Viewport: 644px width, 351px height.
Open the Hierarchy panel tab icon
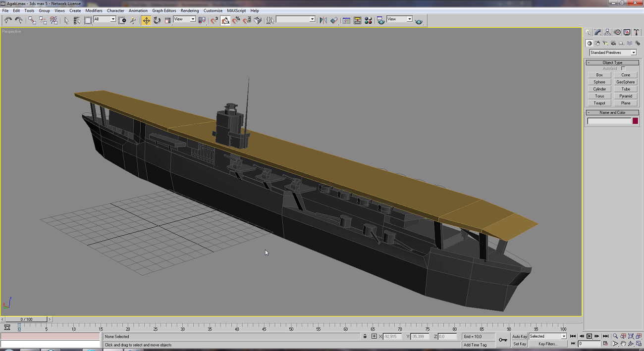(608, 32)
